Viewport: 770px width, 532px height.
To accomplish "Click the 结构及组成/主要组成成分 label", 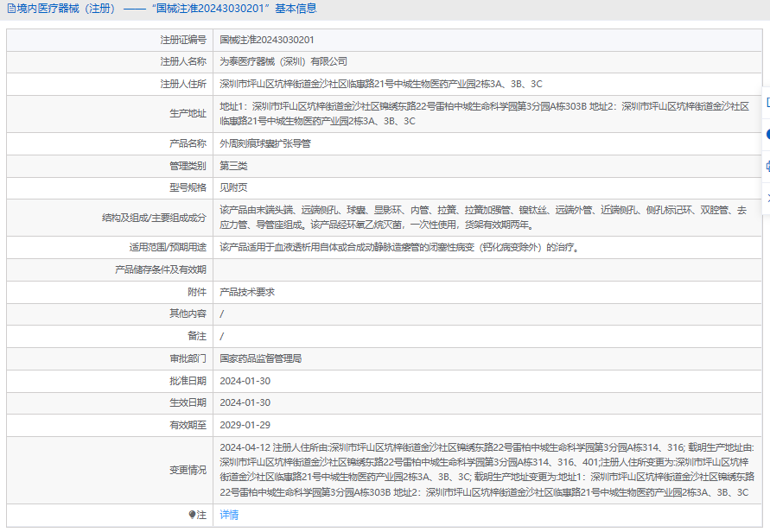I will click(154, 218).
